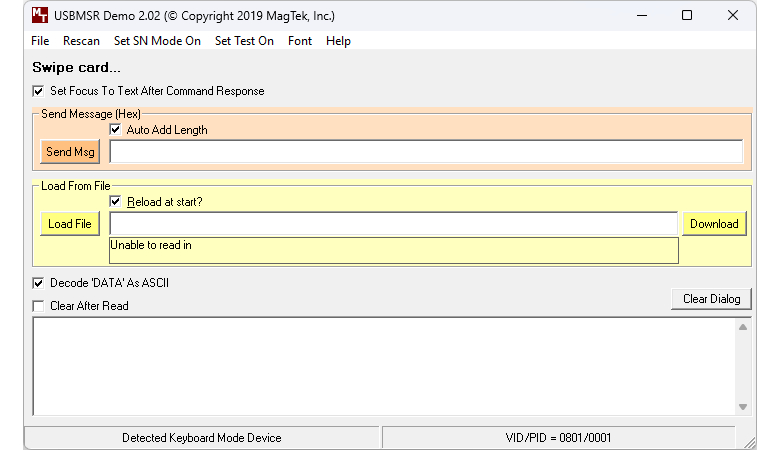Disable Reload at start option
780x450 pixels.
[115, 201]
